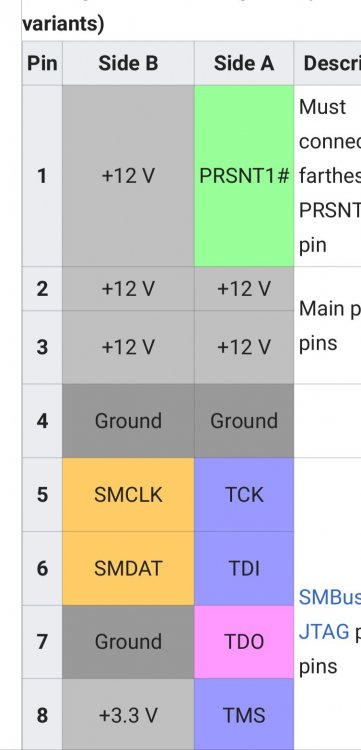This screenshot has height=750, width=361.
Task: Select the green PRSNT1# cell
Action: tap(244, 176)
